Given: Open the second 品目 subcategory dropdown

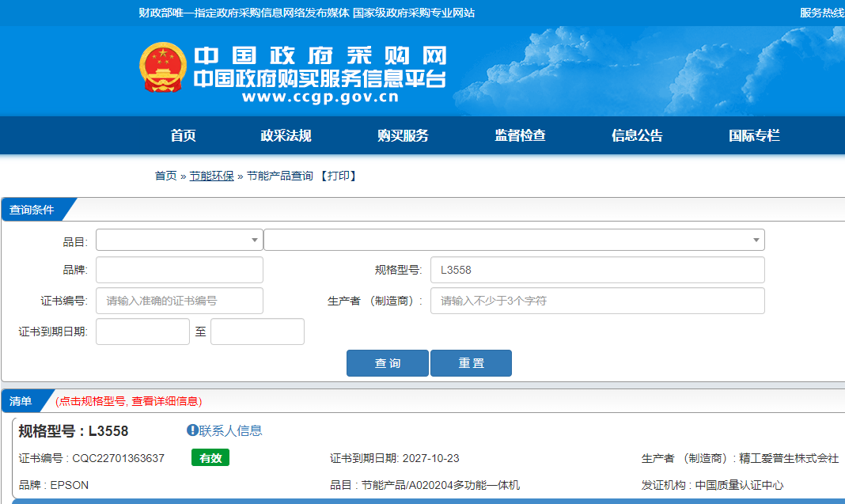Looking at the screenshot, I should tap(514, 240).
